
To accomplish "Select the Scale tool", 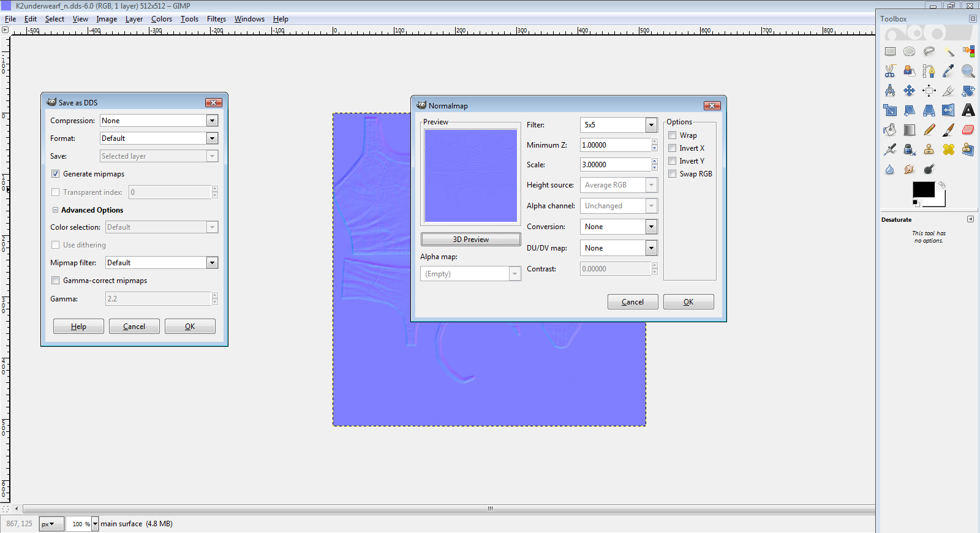I will coord(890,110).
